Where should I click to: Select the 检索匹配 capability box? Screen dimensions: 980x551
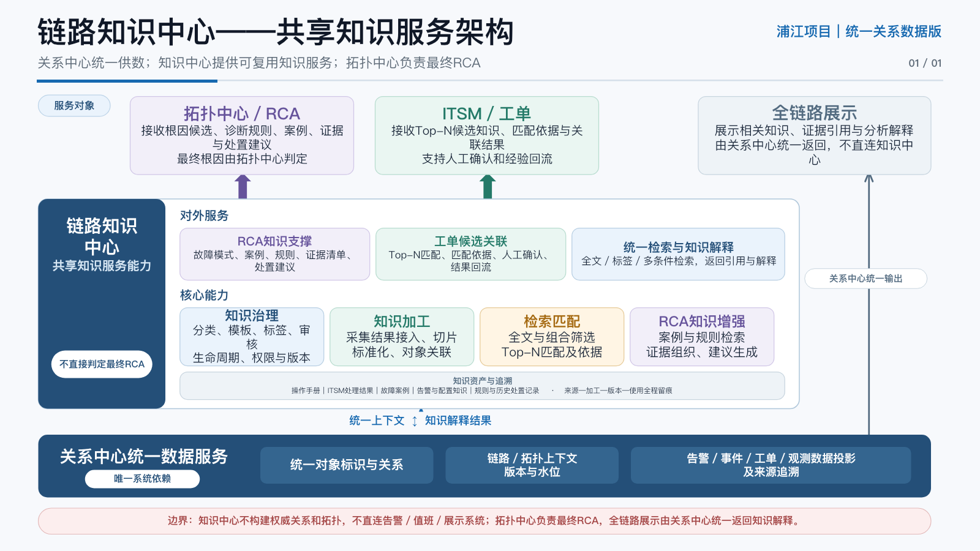click(x=552, y=337)
